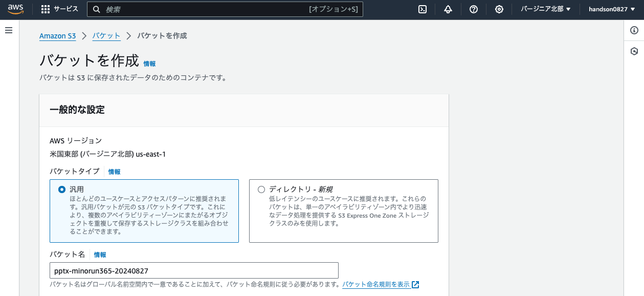Open the handson0827 account menu
This screenshot has width=644, height=296.
pos(612,9)
